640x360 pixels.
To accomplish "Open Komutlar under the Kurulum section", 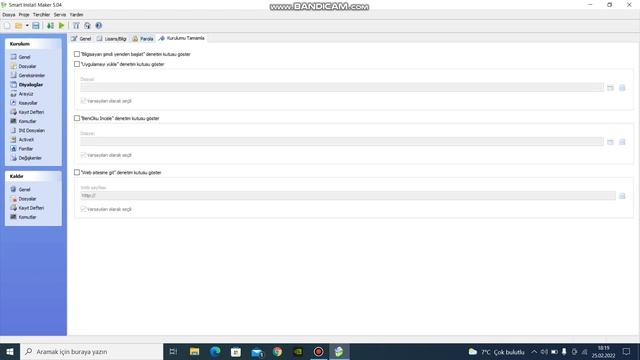I will point(27,121).
